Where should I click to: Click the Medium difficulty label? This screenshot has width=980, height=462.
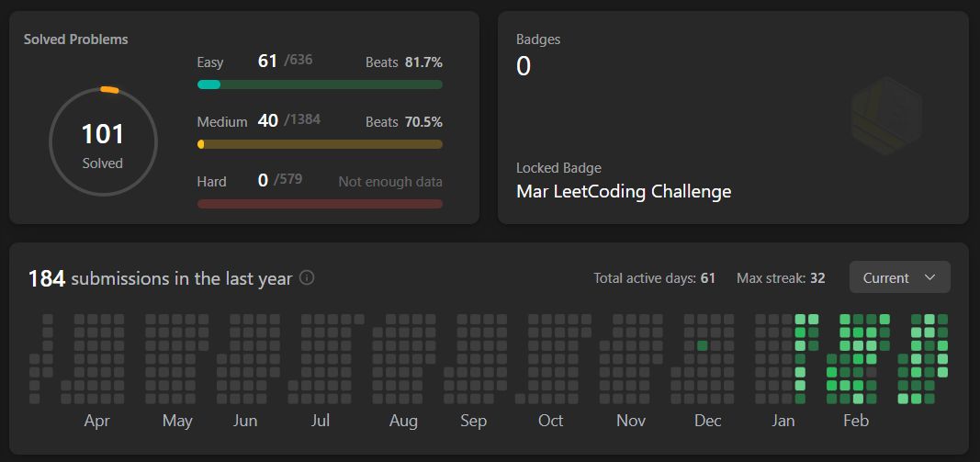tap(222, 122)
